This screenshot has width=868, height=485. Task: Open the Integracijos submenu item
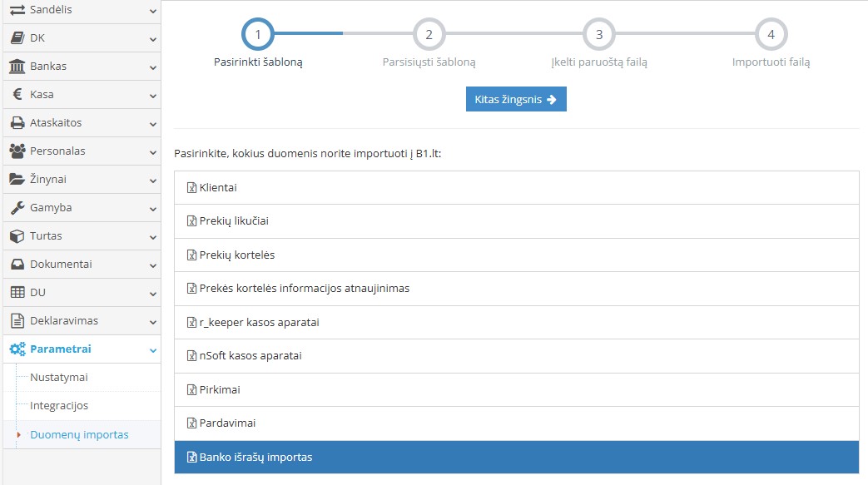(x=58, y=406)
